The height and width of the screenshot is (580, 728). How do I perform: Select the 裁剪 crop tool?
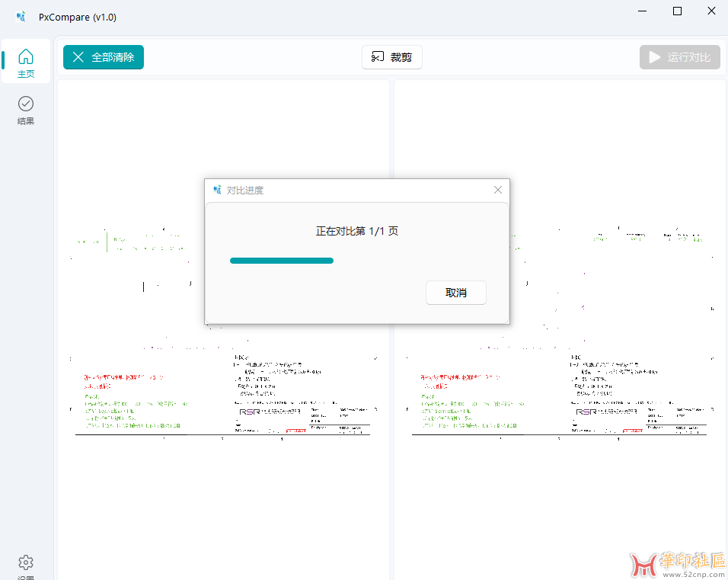point(391,57)
